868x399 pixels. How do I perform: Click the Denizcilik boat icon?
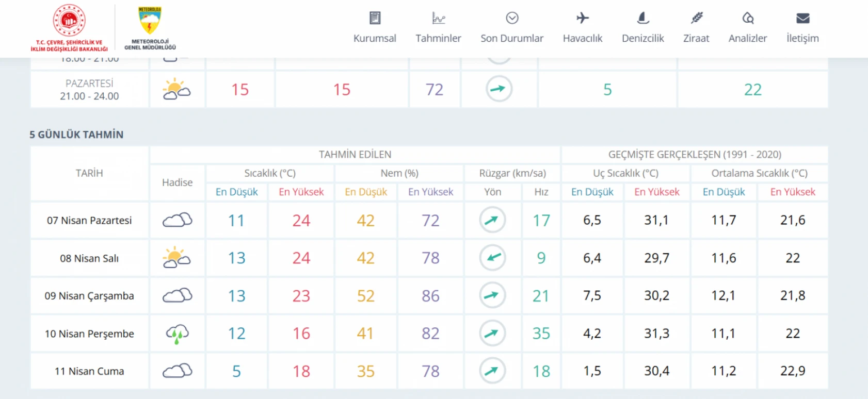point(642,19)
